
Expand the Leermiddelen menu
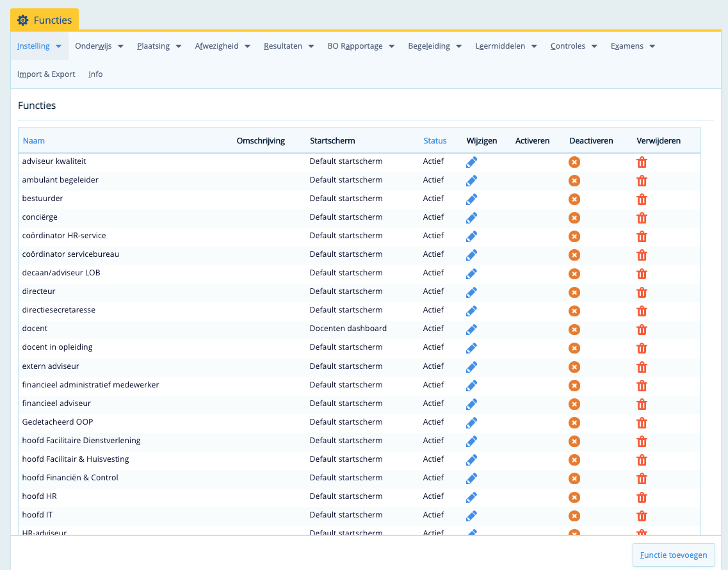coord(506,46)
